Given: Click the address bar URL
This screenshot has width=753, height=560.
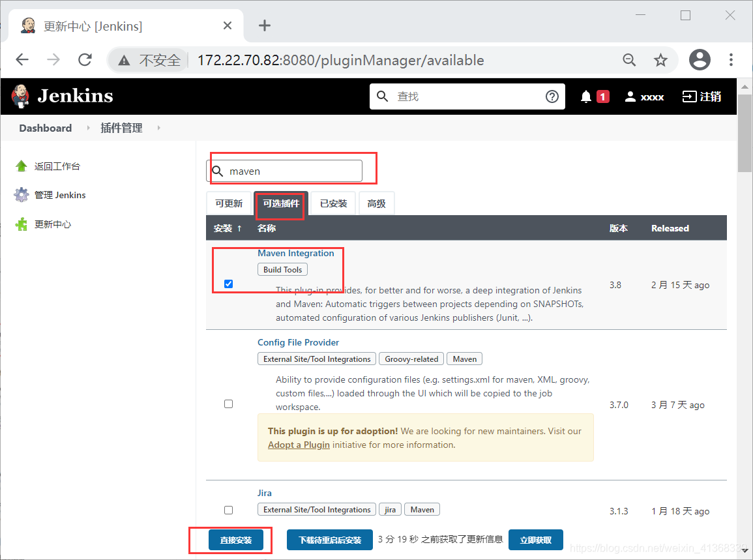Looking at the screenshot, I should tap(341, 60).
